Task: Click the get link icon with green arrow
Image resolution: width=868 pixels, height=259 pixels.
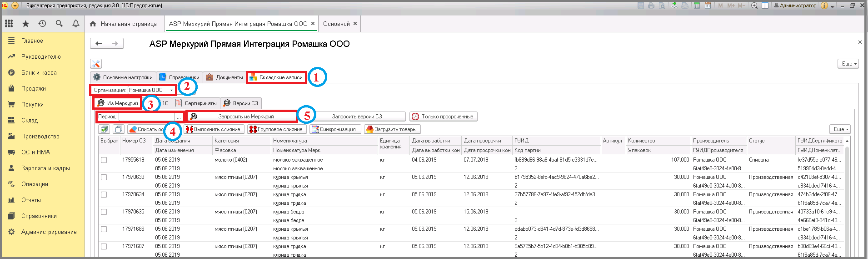Action: point(674,5)
